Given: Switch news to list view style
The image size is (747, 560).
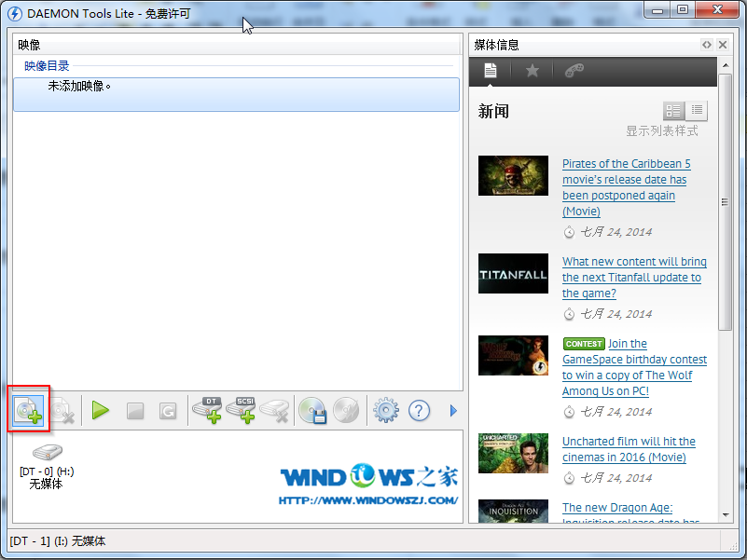Looking at the screenshot, I should click(697, 111).
